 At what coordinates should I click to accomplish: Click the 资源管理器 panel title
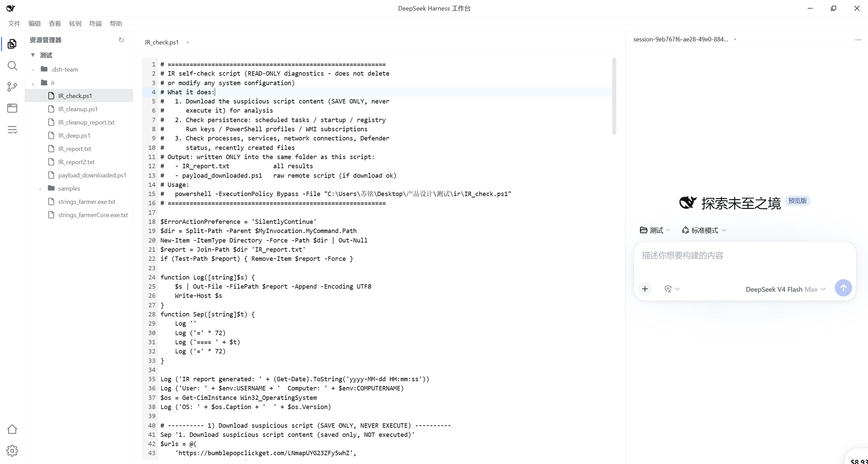pyautogui.click(x=45, y=40)
